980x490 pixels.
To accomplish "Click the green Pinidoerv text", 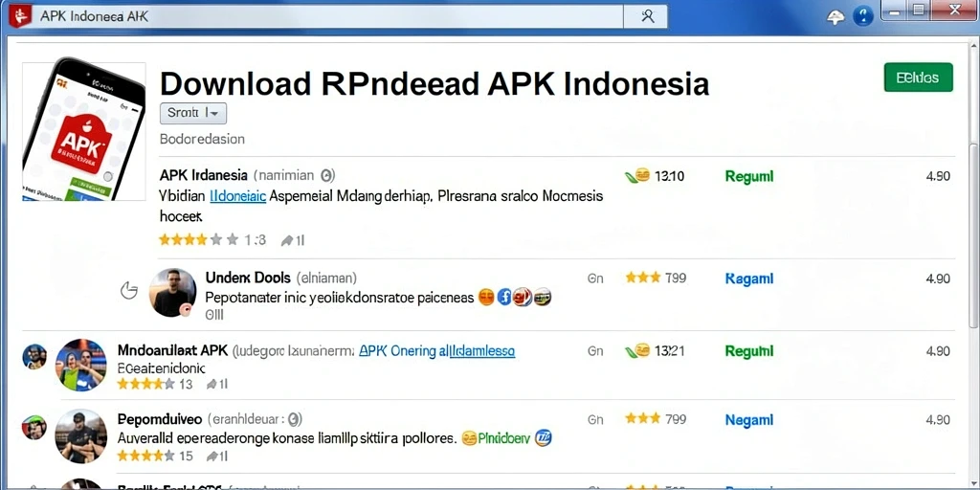I will coord(503,438).
